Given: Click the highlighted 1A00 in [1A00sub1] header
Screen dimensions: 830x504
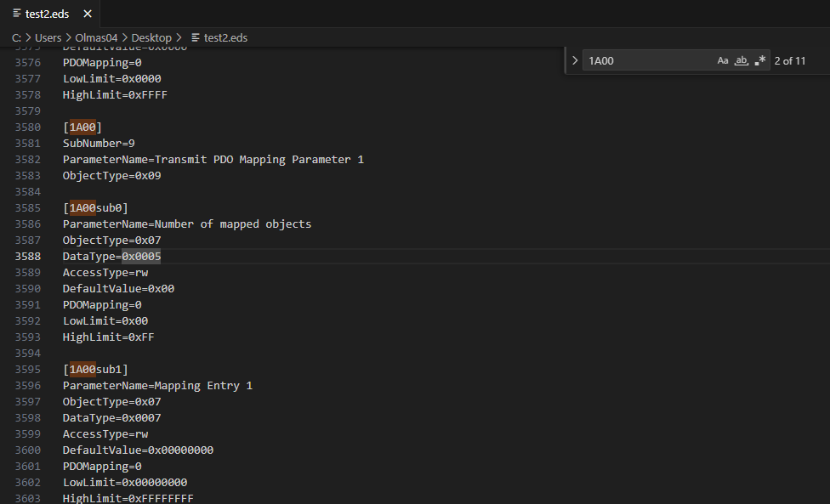Looking at the screenshot, I should (x=82, y=369).
